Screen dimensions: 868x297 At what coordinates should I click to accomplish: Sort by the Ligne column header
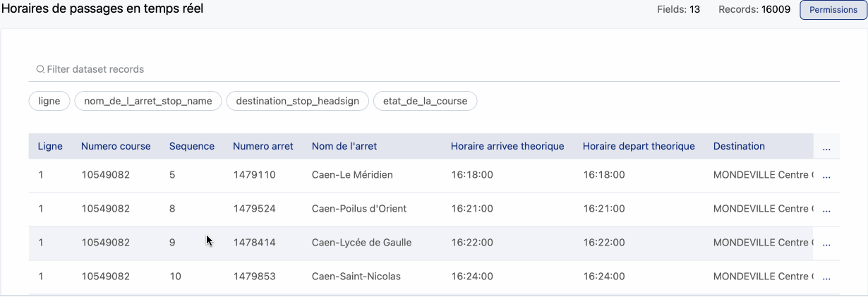pos(50,146)
